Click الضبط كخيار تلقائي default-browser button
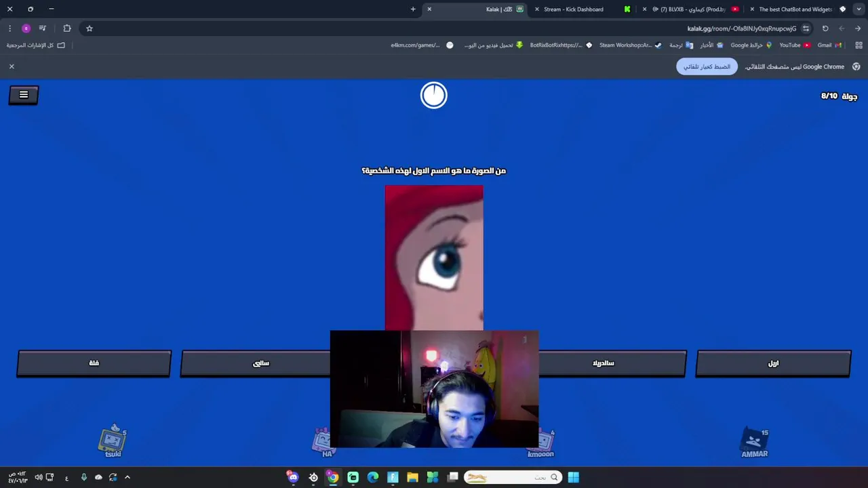 click(707, 66)
